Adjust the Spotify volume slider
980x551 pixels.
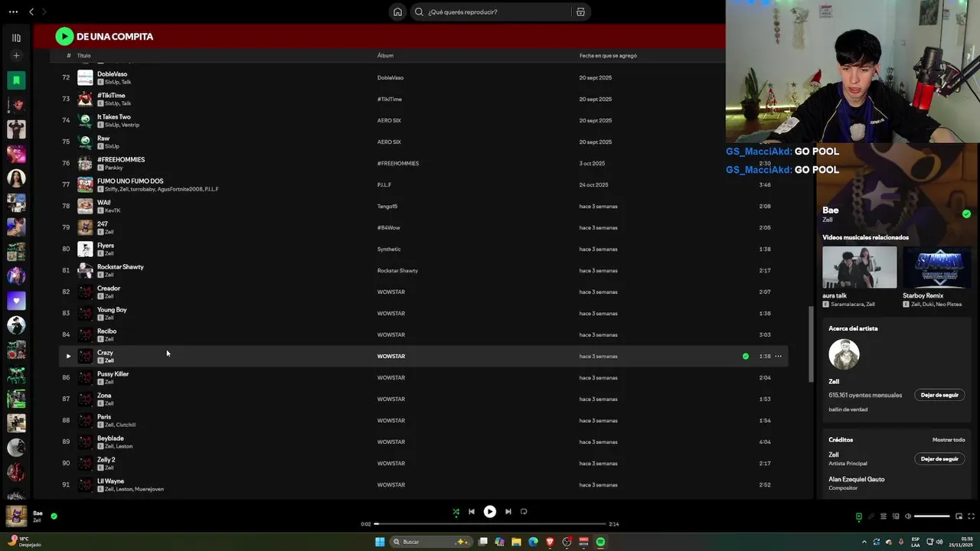click(933, 517)
